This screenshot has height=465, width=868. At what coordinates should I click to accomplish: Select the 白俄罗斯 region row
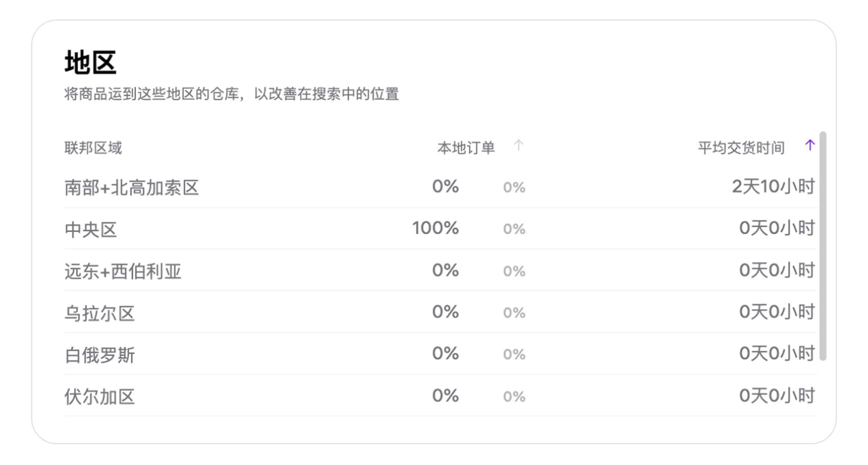440,354
